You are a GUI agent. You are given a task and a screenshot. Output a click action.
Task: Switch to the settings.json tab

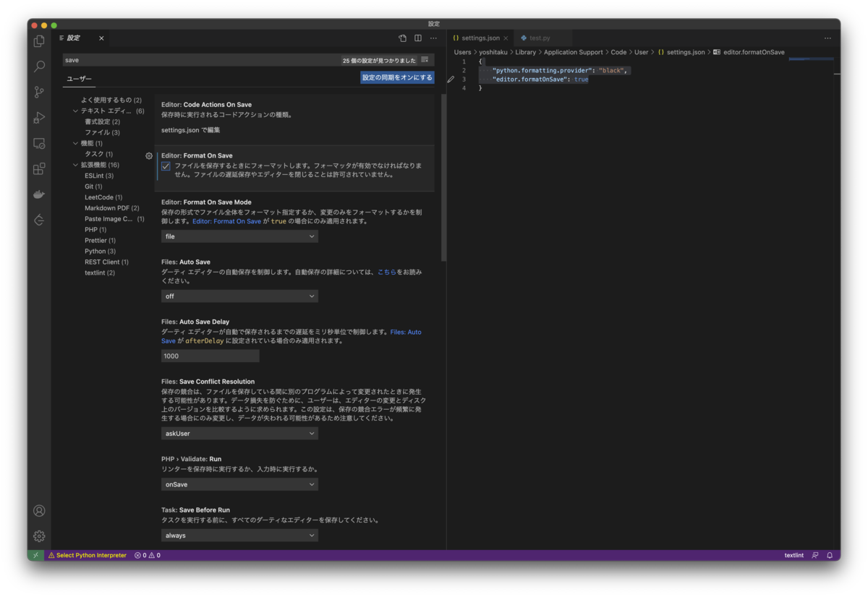click(480, 38)
